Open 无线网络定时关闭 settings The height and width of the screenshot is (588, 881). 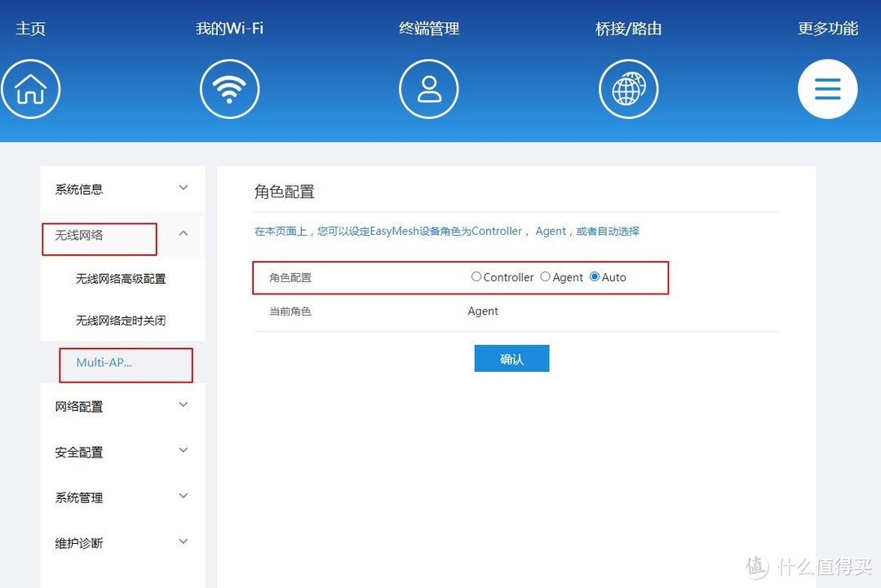point(121,321)
